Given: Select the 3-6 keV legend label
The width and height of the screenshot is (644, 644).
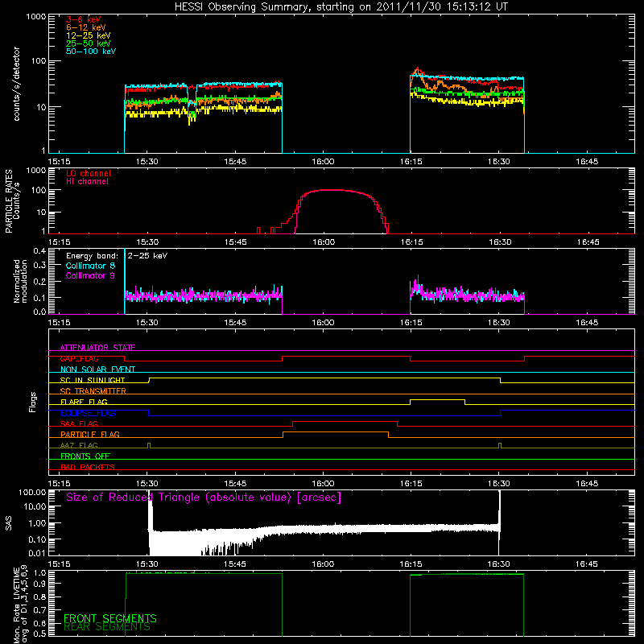Looking at the screenshot, I should coord(84,19).
